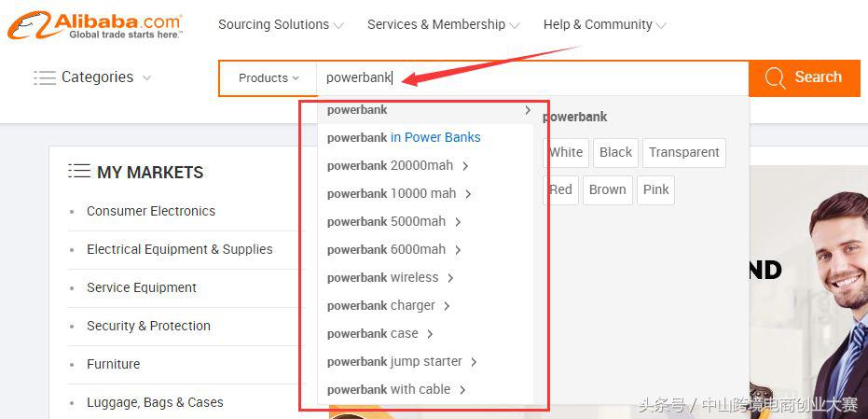Click arrow beside powerbank with cable
Screen dimensions: 868x419
click(462, 390)
